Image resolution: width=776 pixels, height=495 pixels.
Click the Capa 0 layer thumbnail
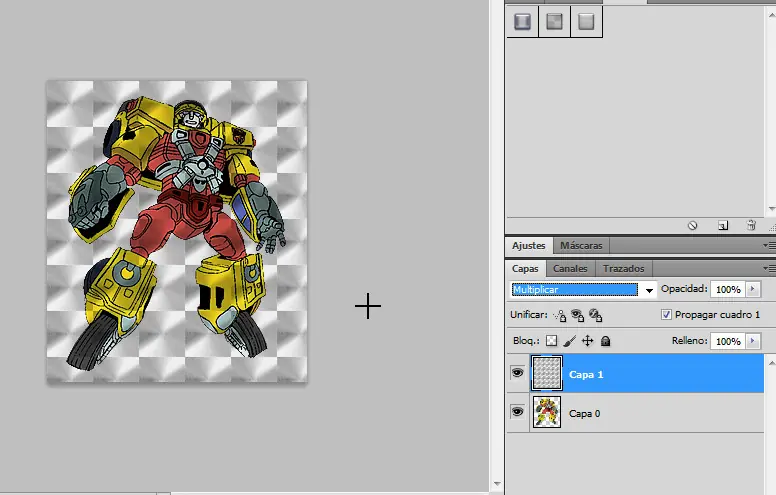(547, 412)
